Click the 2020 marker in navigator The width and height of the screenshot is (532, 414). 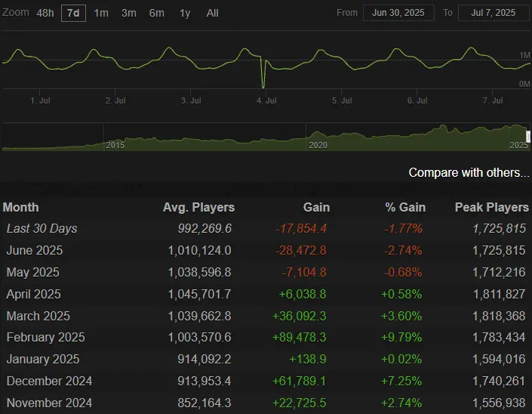point(318,144)
